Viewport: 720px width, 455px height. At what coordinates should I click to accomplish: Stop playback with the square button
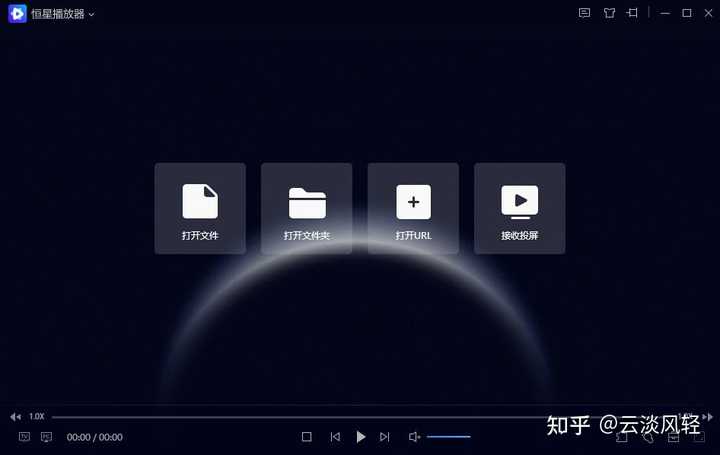point(307,437)
